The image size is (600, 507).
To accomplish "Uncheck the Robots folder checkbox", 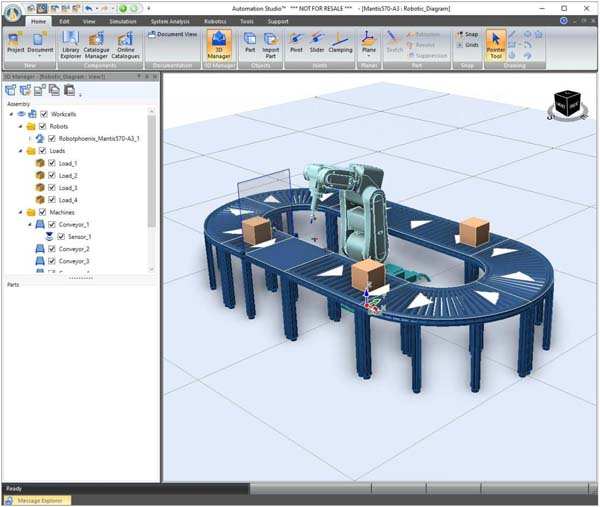I will (x=42, y=126).
